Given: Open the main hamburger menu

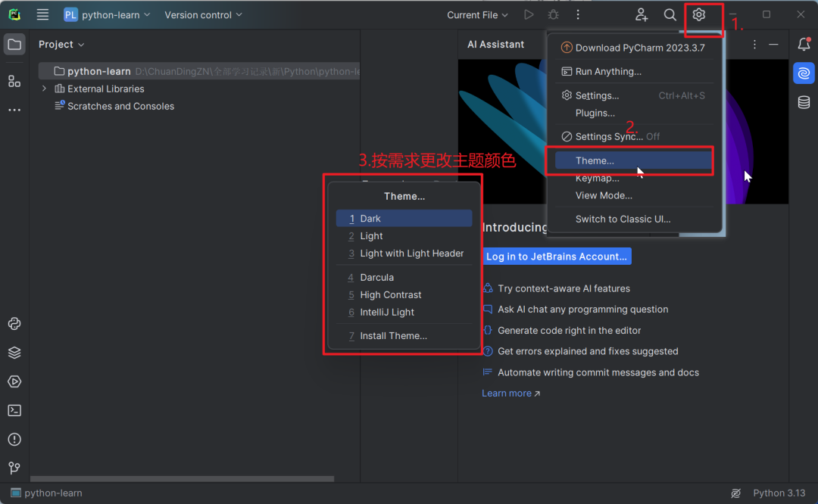Looking at the screenshot, I should (42, 14).
